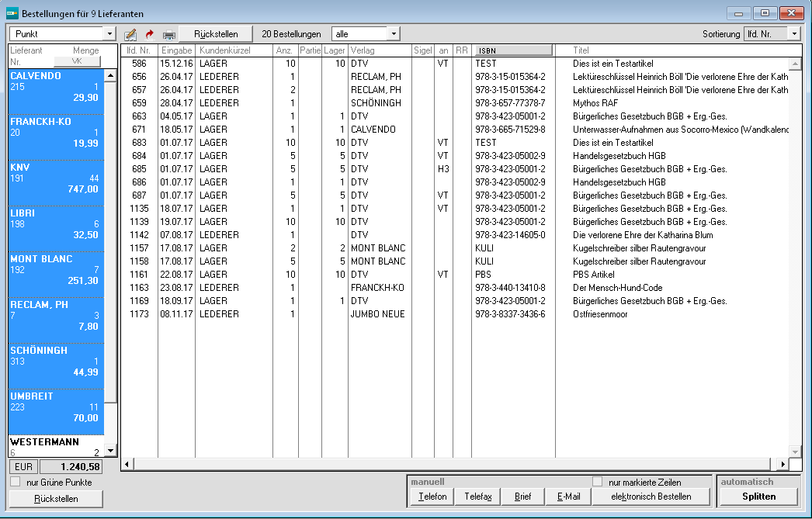
Task: Click 'Unterwasser-Aufnahmen aus Socorro-Mexico' title
Action: 681,130
